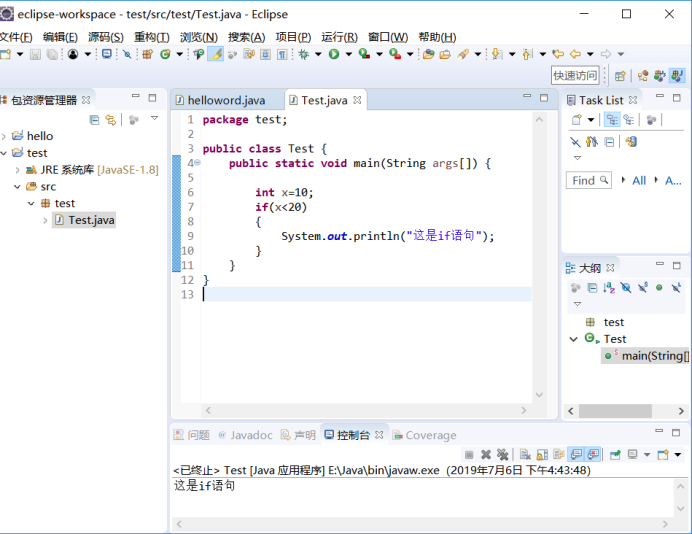Screen dimensions: 692x534
Task: Toggle Link with Editor in Package Explorer
Action: (110, 119)
